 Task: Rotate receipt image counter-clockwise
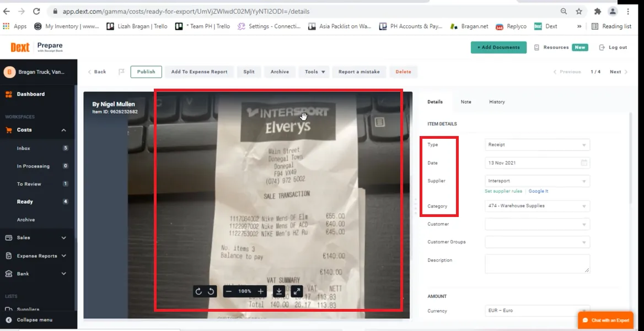pyautogui.click(x=211, y=291)
